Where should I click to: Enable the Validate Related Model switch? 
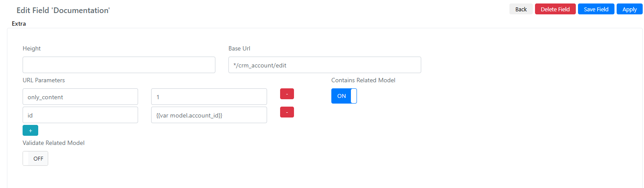click(35, 158)
